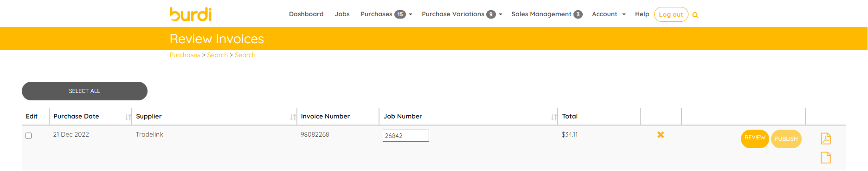Open the blank document icon
868x171 pixels.
click(826, 158)
